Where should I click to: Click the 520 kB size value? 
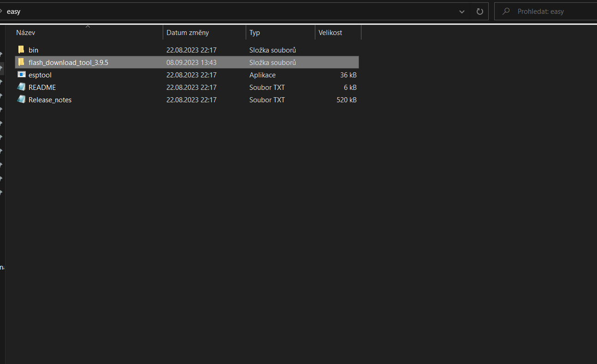pyautogui.click(x=347, y=100)
